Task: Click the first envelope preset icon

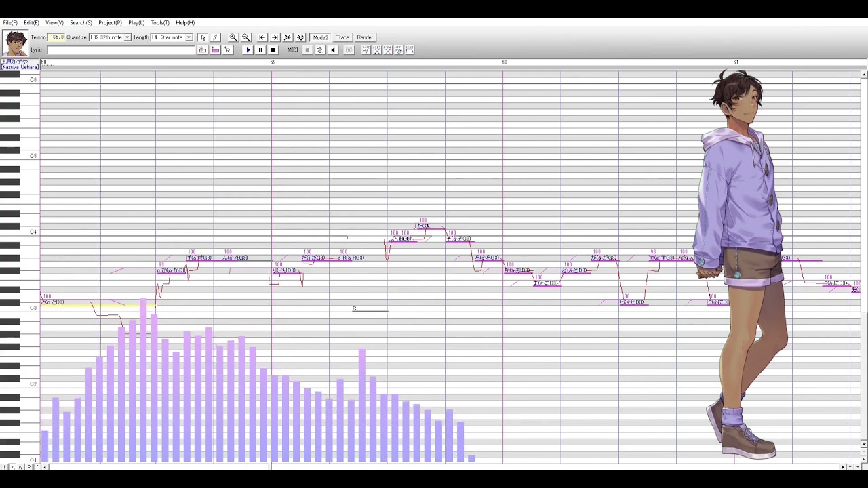Action: pos(366,50)
